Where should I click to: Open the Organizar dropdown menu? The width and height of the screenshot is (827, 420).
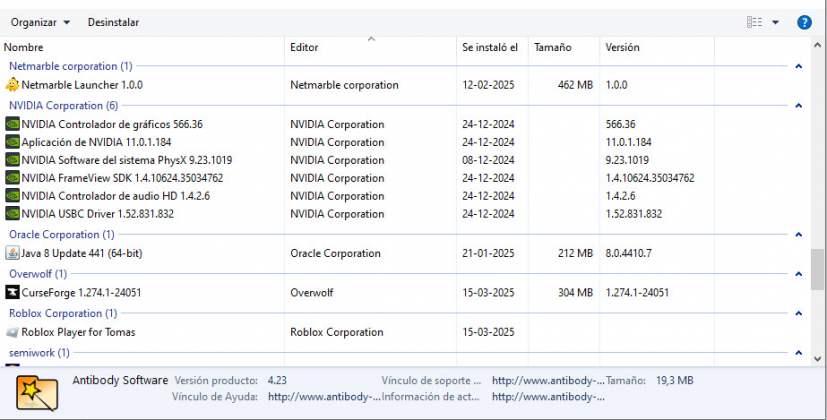point(41,22)
